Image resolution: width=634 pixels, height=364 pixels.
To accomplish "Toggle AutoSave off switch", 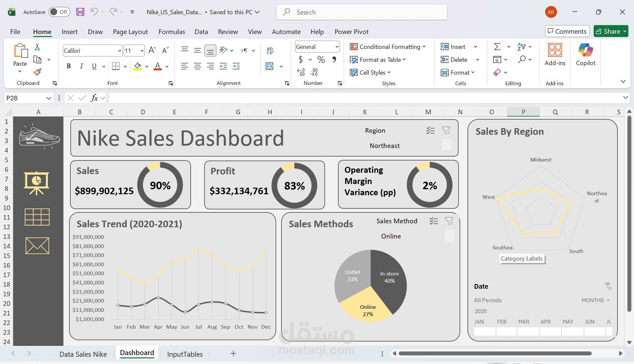I will coord(59,12).
